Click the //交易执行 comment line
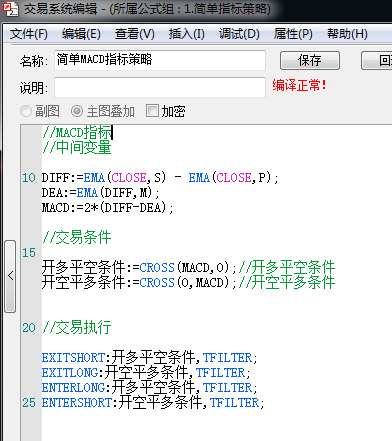 click(x=77, y=327)
